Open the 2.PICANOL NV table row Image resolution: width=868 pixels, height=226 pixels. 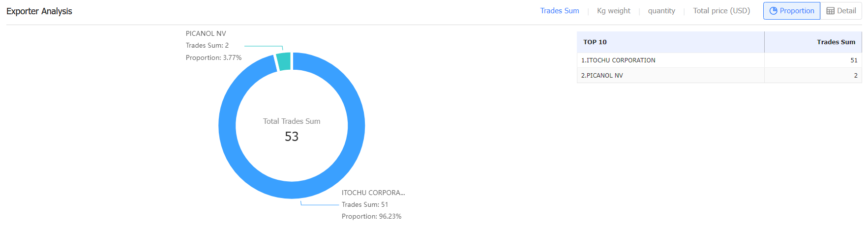(719, 75)
